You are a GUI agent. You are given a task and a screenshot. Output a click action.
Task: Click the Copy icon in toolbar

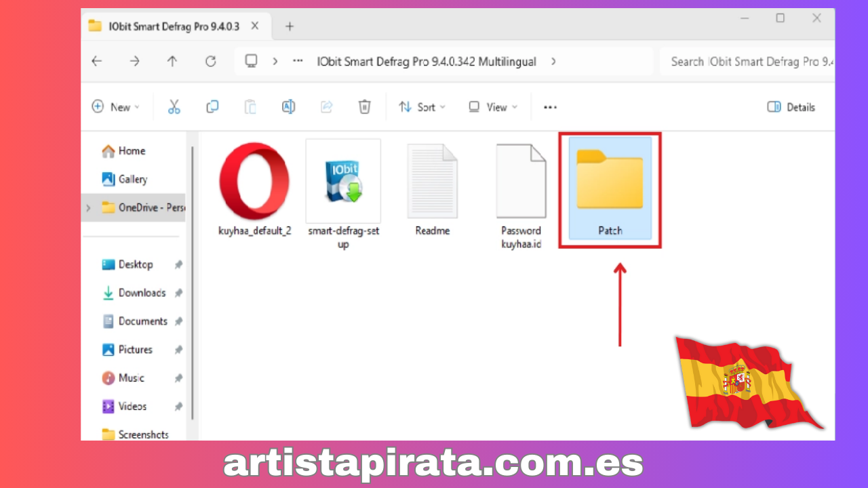212,107
